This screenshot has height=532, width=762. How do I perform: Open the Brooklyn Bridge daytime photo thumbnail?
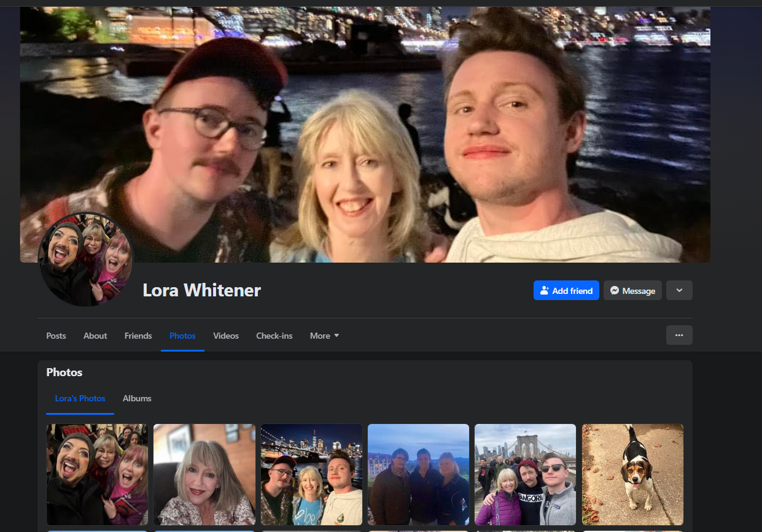point(526,474)
